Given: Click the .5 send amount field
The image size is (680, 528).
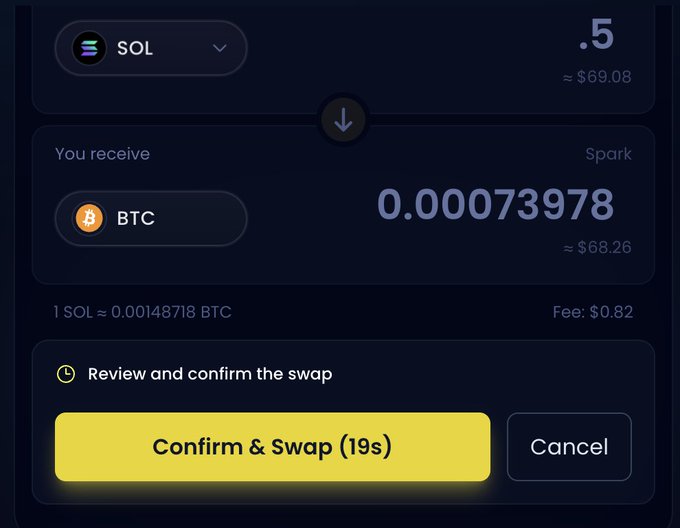Looking at the screenshot, I should [596, 36].
